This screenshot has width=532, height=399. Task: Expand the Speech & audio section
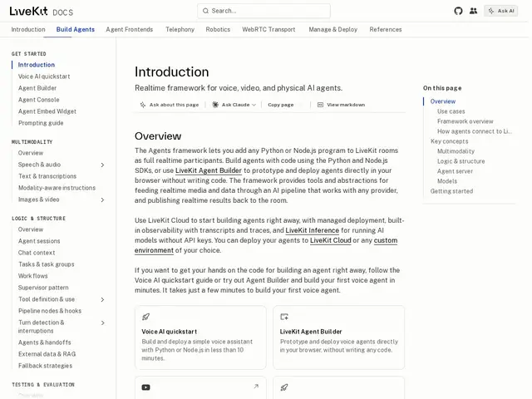click(x=102, y=165)
